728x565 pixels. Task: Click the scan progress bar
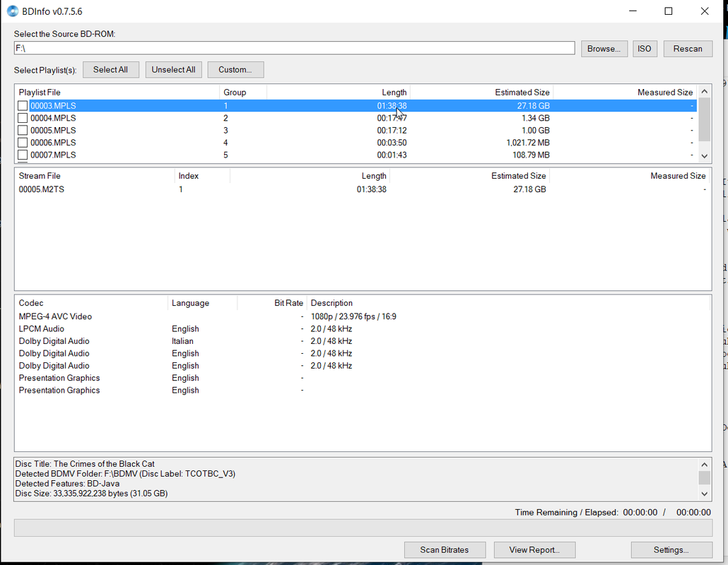click(x=363, y=528)
